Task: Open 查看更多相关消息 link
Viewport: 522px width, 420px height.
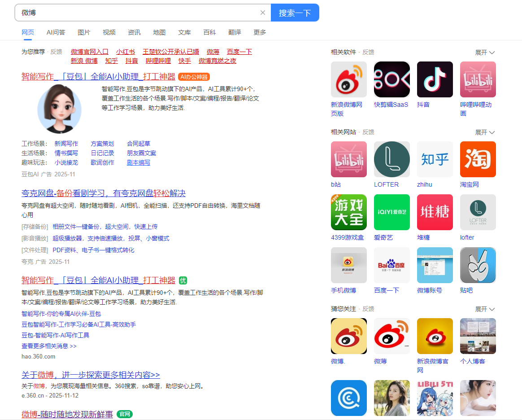Action: 49,346
